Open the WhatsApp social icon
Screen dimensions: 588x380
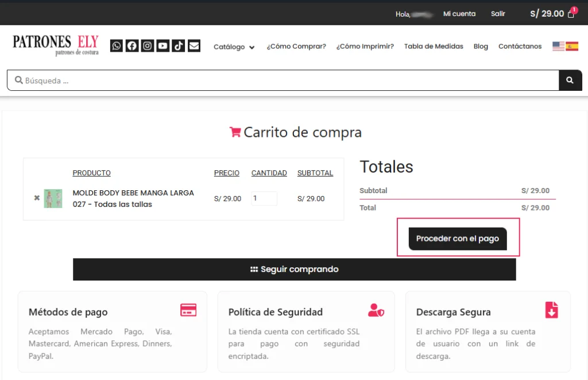(117, 46)
